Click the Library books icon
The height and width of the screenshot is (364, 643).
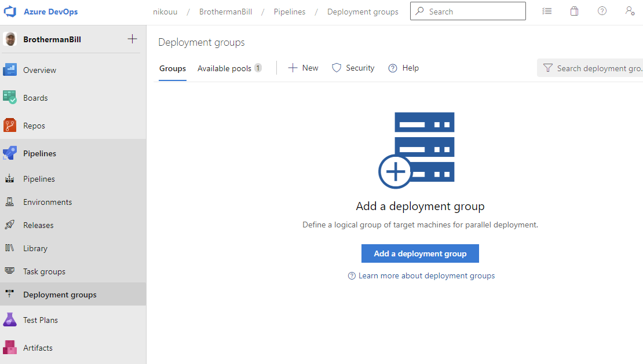[10, 248]
